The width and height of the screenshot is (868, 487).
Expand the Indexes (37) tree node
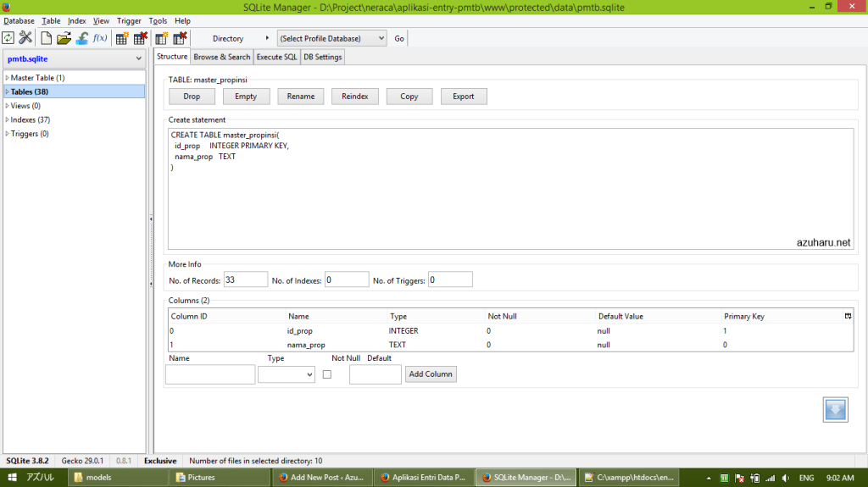tap(7, 119)
